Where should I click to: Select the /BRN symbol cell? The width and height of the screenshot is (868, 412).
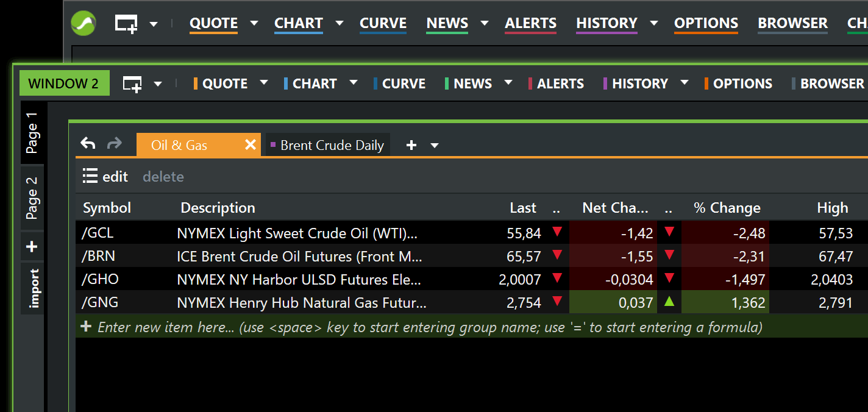(x=99, y=256)
